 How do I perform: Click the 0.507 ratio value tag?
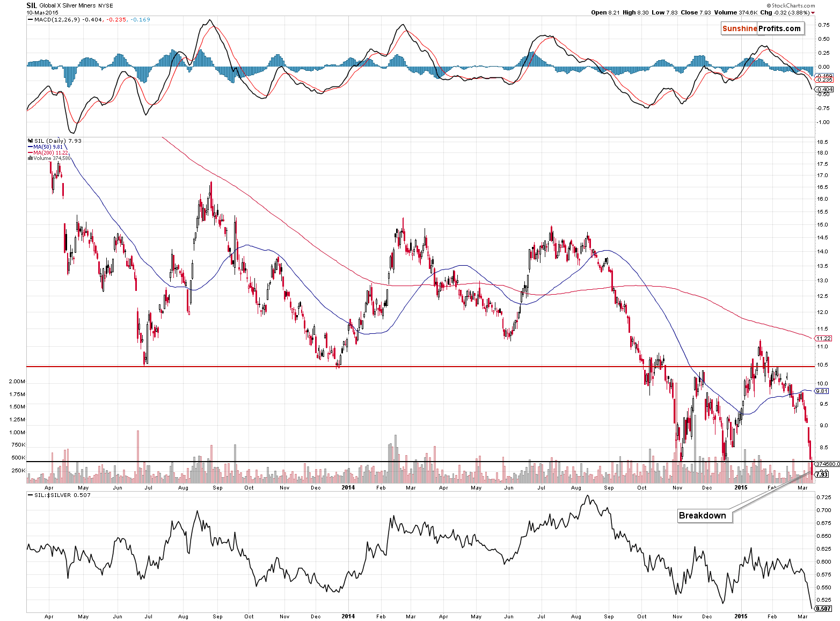point(823,609)
